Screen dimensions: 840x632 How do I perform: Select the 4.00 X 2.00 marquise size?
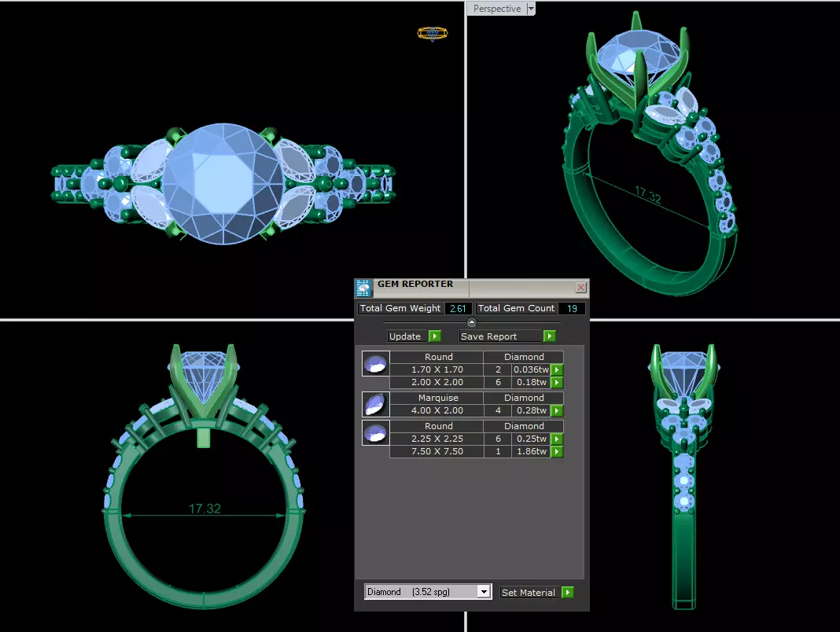[x=437, y=411]
